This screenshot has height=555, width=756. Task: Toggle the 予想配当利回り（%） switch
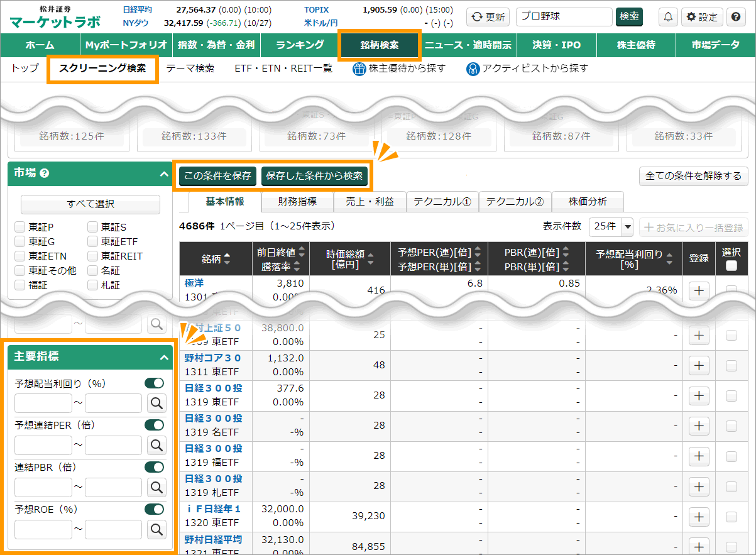tap(154, 383)
